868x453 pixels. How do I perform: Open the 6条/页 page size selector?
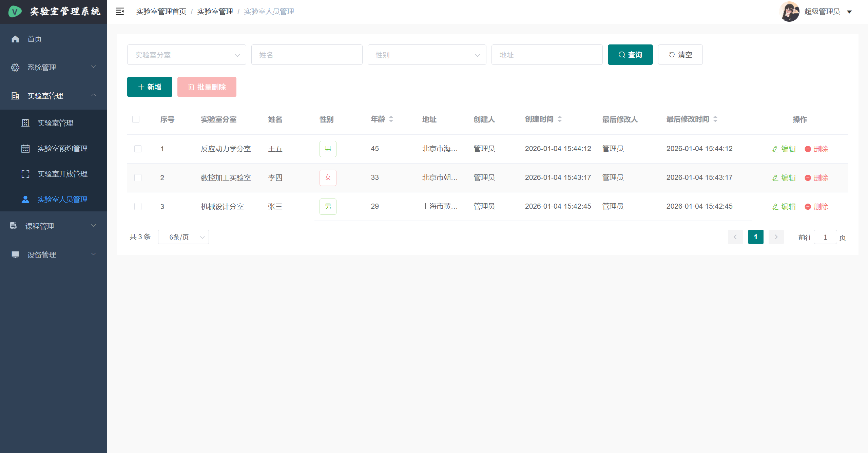183,237
